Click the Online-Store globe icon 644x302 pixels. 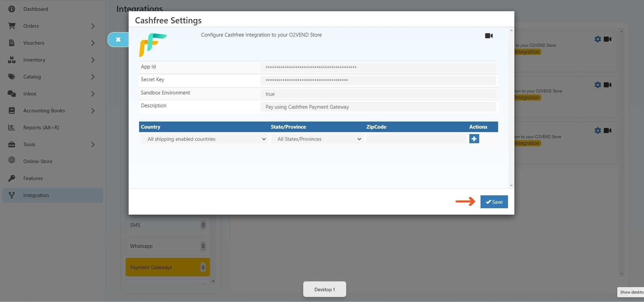coord(12,160)
